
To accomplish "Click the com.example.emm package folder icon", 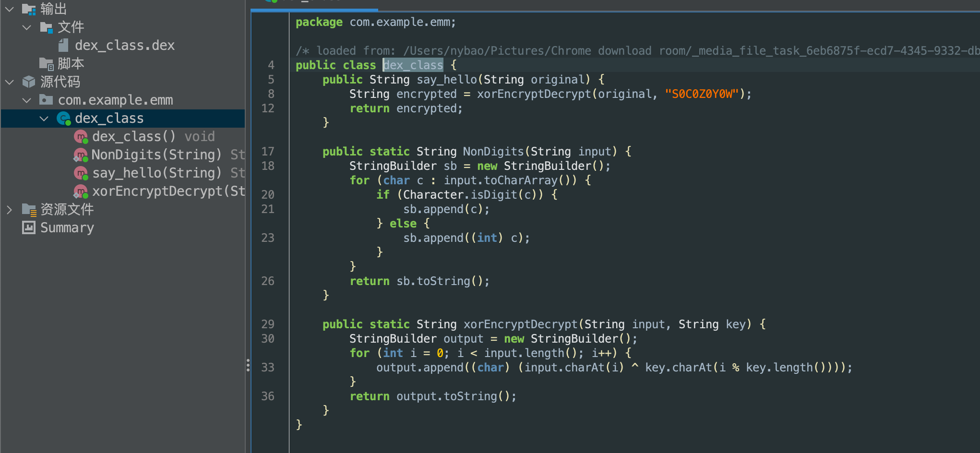I will point(46,100).
